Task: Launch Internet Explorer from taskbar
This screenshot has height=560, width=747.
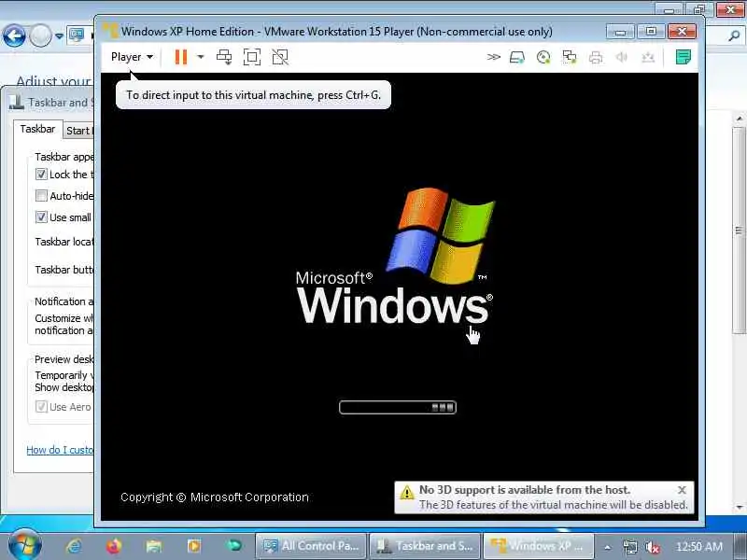Action: coord(75,546)
